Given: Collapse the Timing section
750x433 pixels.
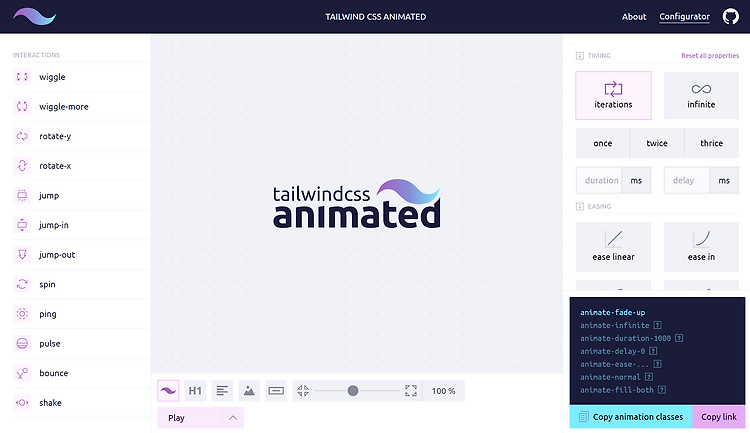Looking at the screenshot, I should pos(580,56).
